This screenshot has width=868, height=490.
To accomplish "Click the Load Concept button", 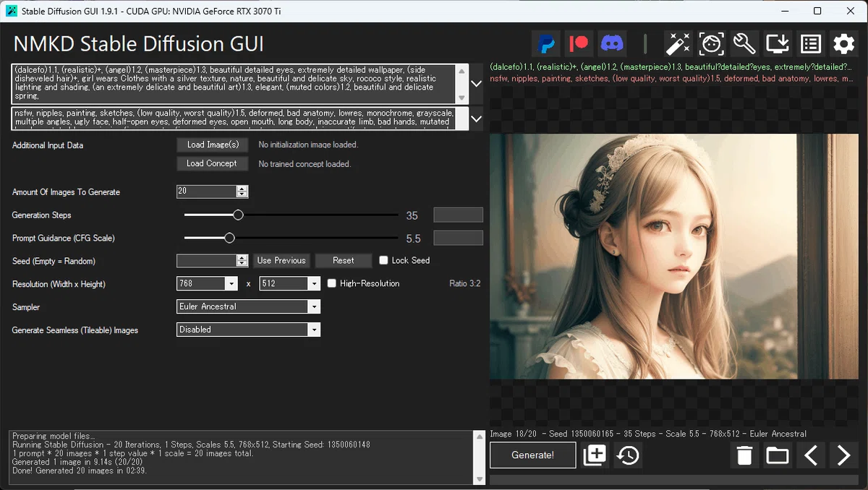I will (x=212, y=163).
